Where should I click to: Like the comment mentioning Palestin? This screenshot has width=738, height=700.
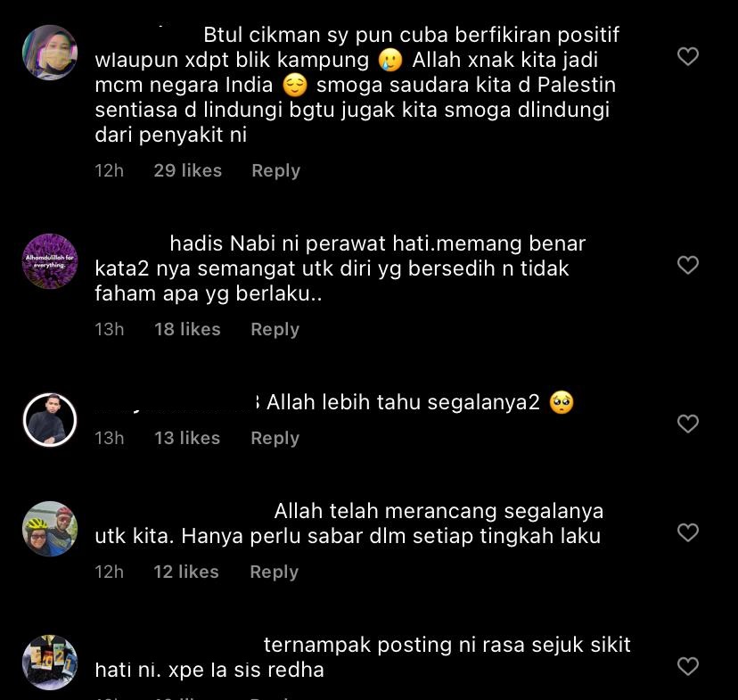687,56
